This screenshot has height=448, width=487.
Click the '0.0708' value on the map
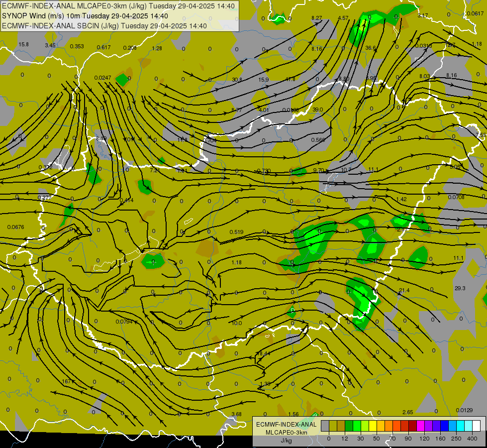point(456,197)
